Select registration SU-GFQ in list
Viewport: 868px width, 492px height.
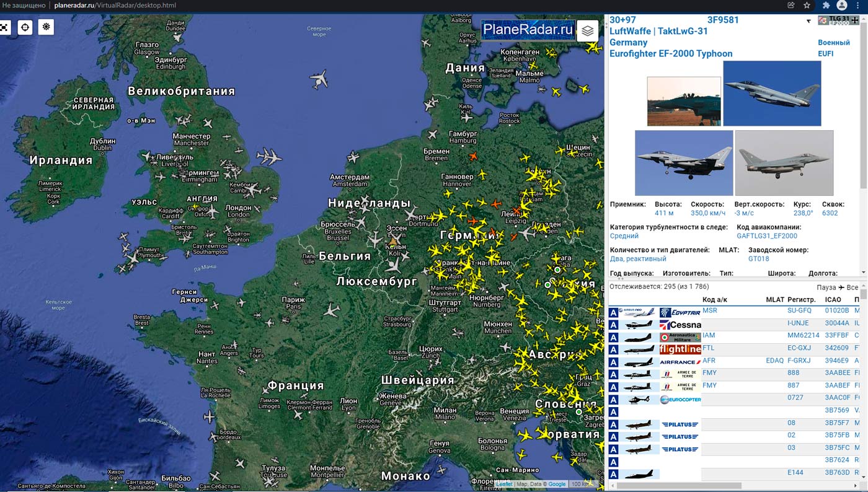click(x=799, y=311)
